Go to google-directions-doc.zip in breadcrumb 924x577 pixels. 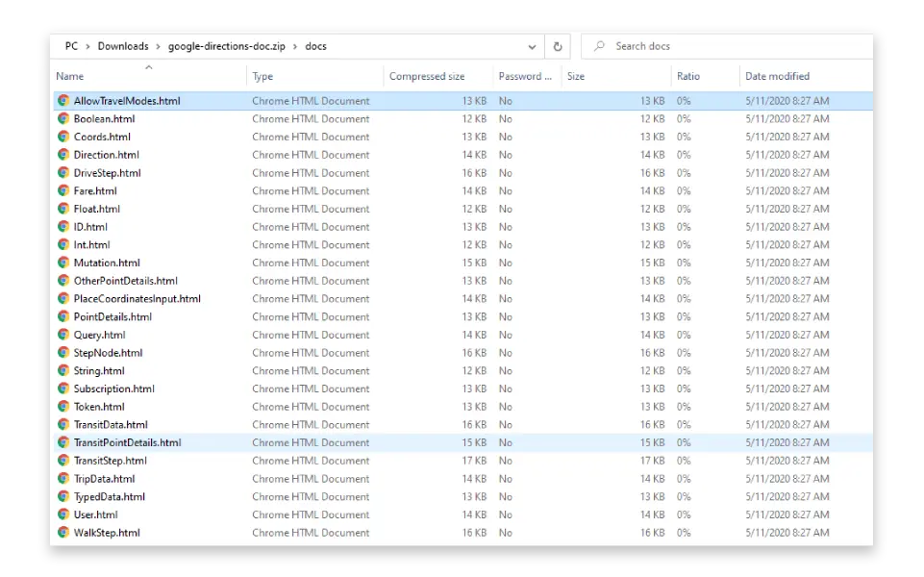pos(226,46)
